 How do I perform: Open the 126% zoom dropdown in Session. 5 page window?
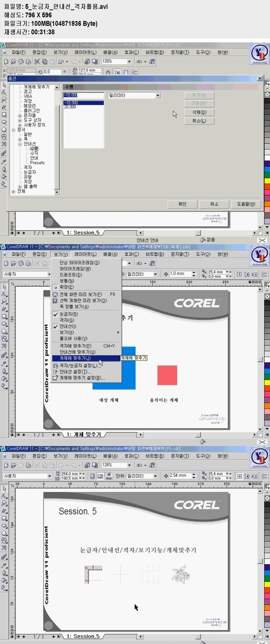130,465
